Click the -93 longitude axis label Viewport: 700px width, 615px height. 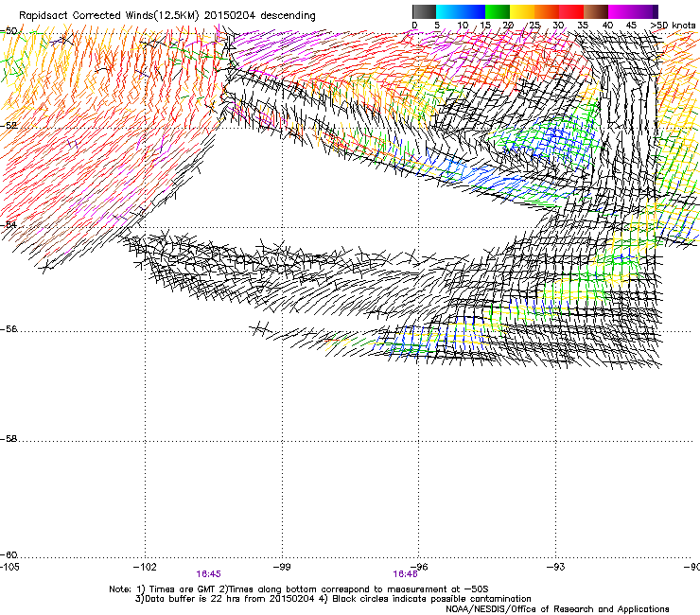click(556, 567)
